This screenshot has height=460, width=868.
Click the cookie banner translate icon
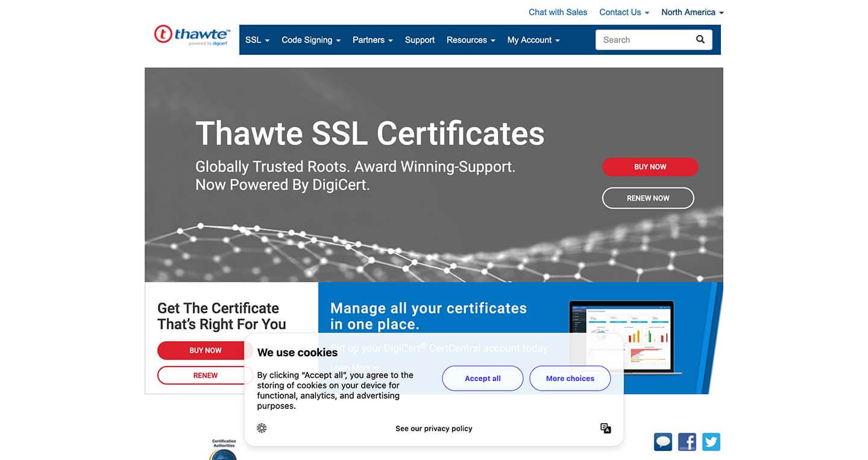tap(606, 428)
